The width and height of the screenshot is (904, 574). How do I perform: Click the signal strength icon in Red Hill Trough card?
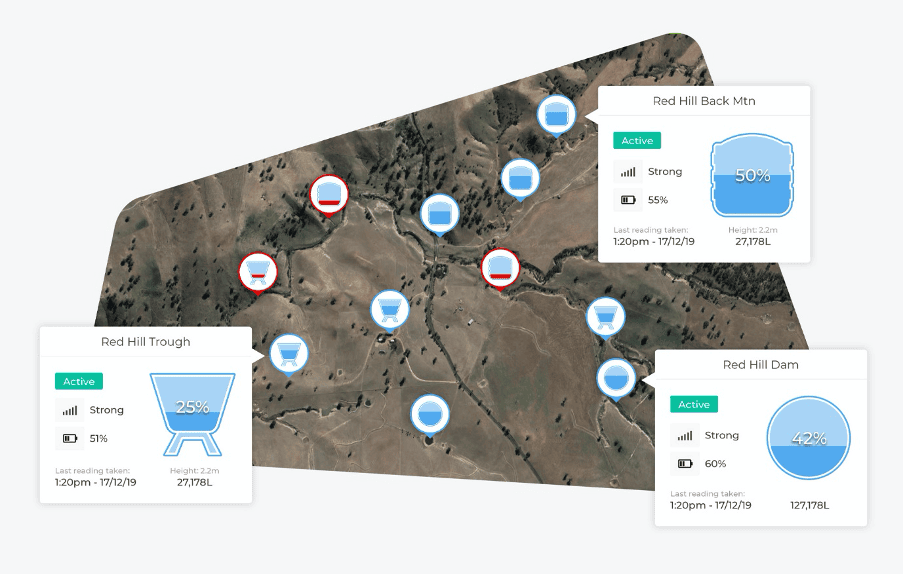coord(70,410)
